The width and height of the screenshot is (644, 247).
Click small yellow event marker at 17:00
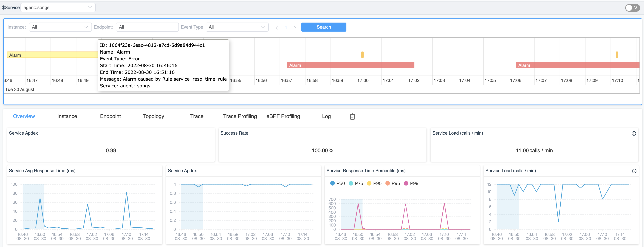(362, 55)
